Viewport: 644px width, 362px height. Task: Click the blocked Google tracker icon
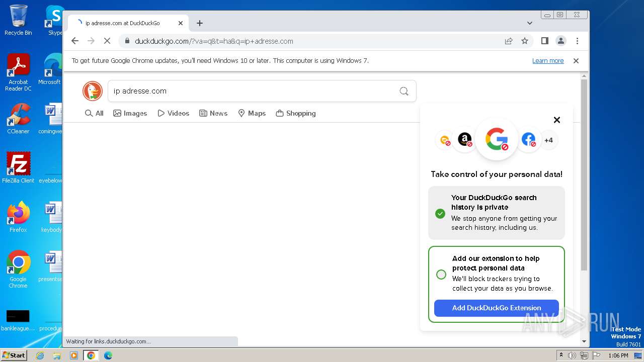(x=497, y=139)
